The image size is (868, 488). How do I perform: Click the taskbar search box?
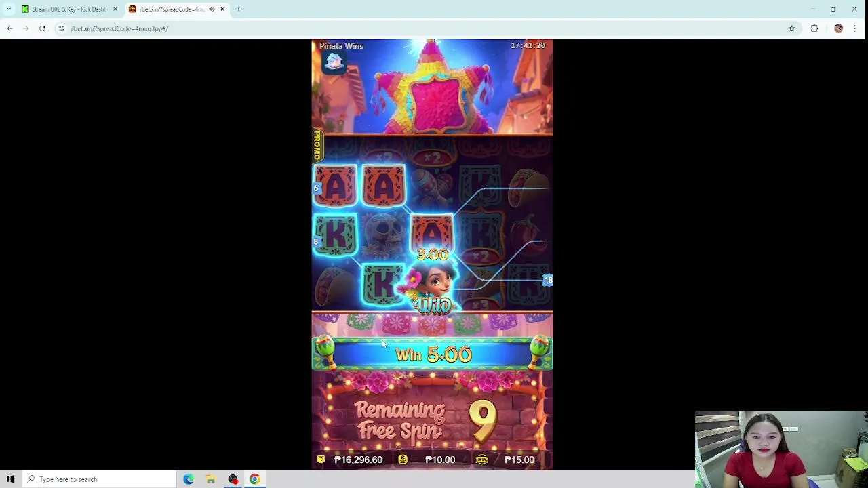[x=100, y=479]
